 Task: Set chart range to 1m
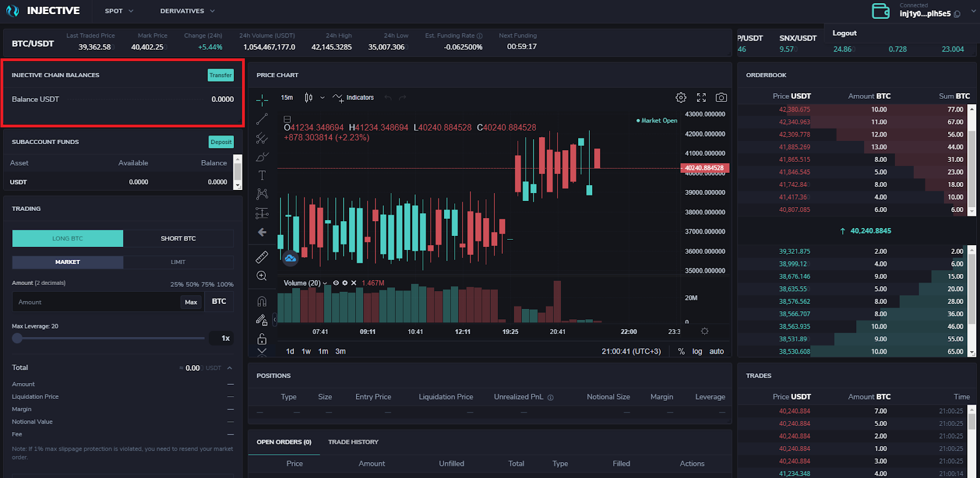coord(323,351)
